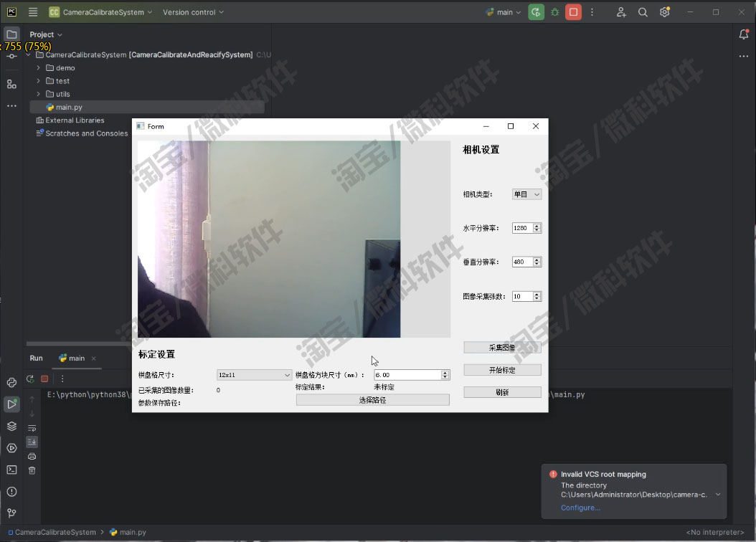Image resolution: width=756 pixels, height=542 pixels.
Task: Click the green Rerun main icon
Action: click(x=536, y=12)
